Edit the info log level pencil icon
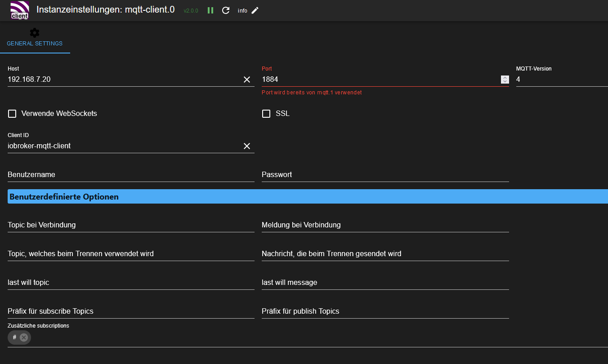The height and width of the screenshot is (364, 608). pyautogui.click(x=255, y=10)
